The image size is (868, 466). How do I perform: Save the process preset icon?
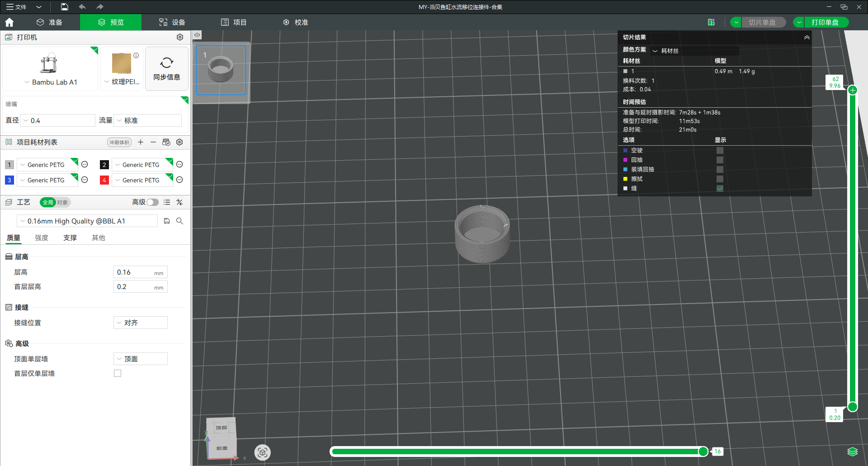click(167, 221)
